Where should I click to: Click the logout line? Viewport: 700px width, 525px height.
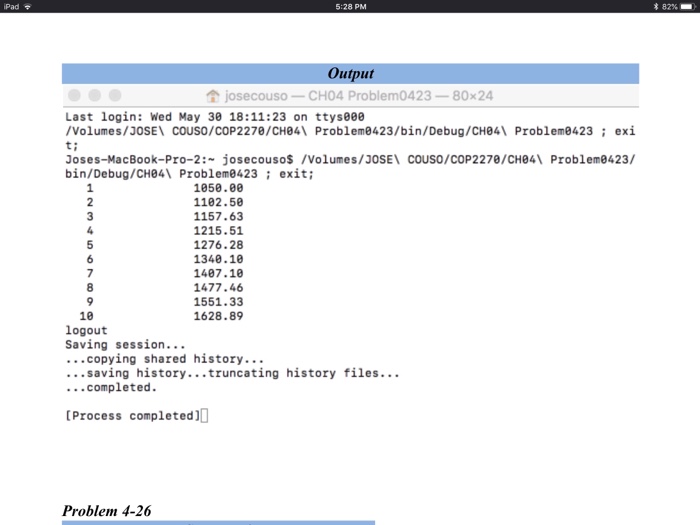(86, 331)
